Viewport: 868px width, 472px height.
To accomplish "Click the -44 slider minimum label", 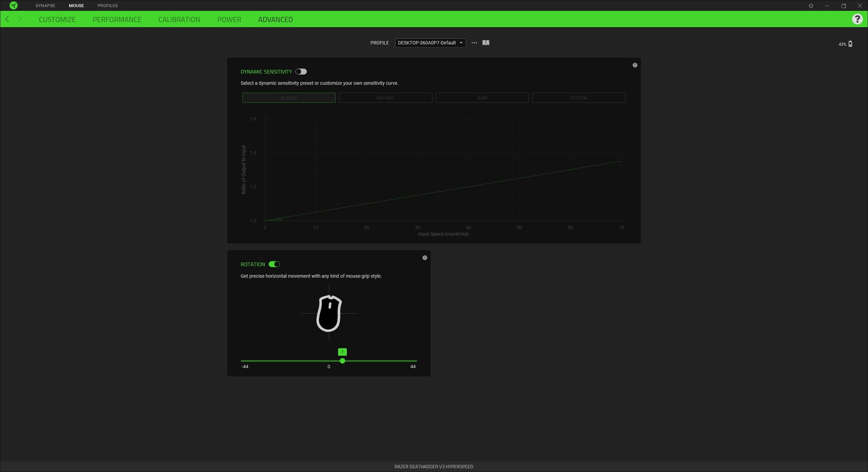I will [245, 367].
